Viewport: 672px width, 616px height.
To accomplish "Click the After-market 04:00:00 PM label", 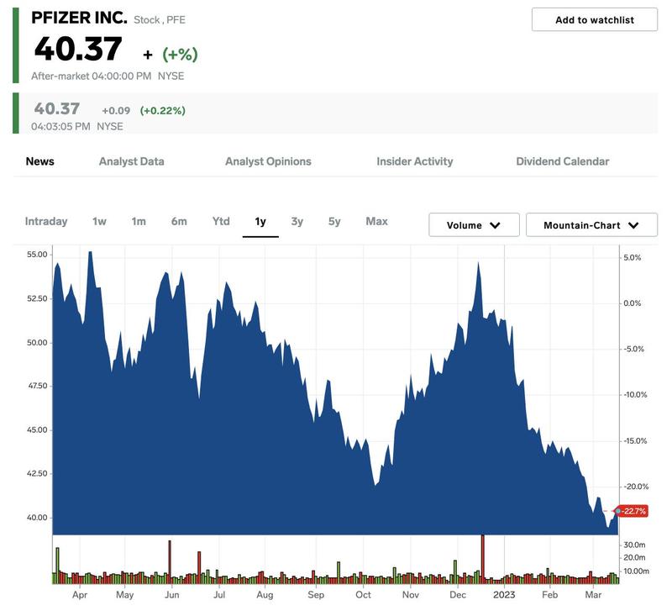I will coord(92,76).
